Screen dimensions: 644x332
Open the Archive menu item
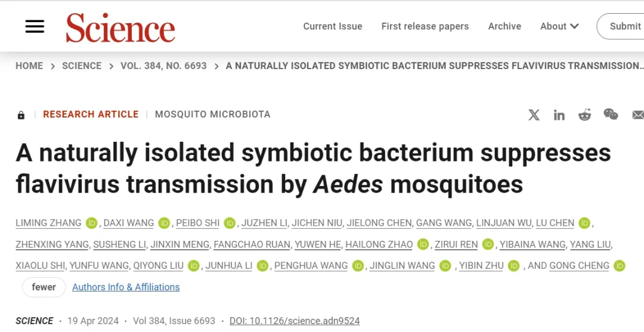pyautogui.click(x=504, y=26)
